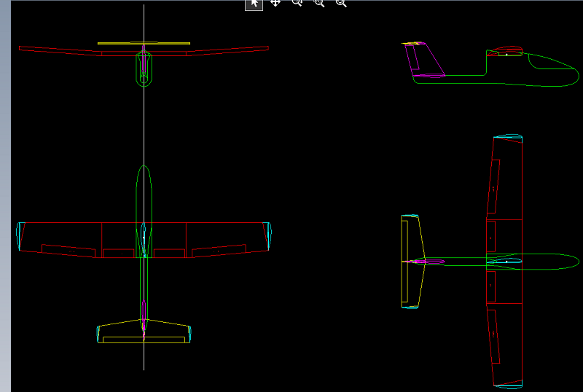Pick red wing section atop side-view fuselage

click(506, 52)
